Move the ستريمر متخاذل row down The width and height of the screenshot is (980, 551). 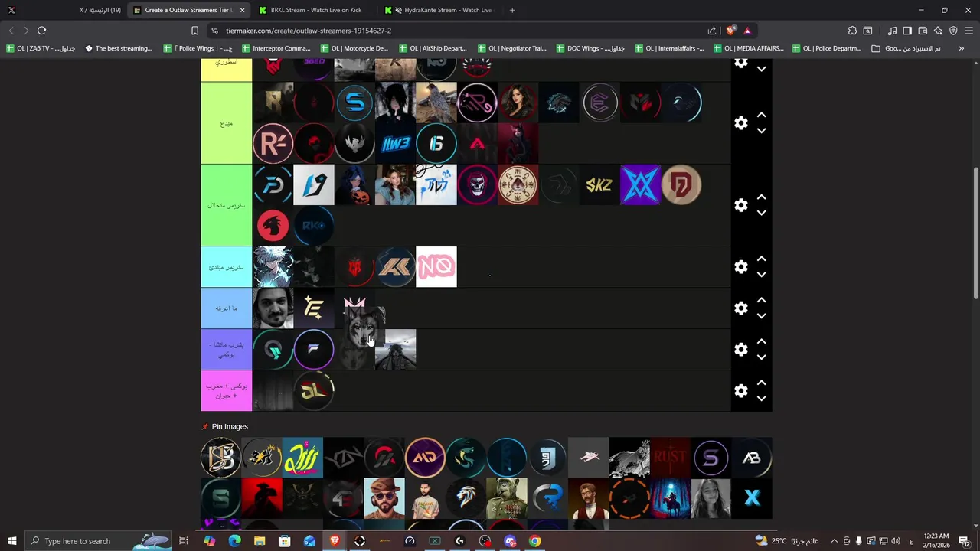coord(761,214)
